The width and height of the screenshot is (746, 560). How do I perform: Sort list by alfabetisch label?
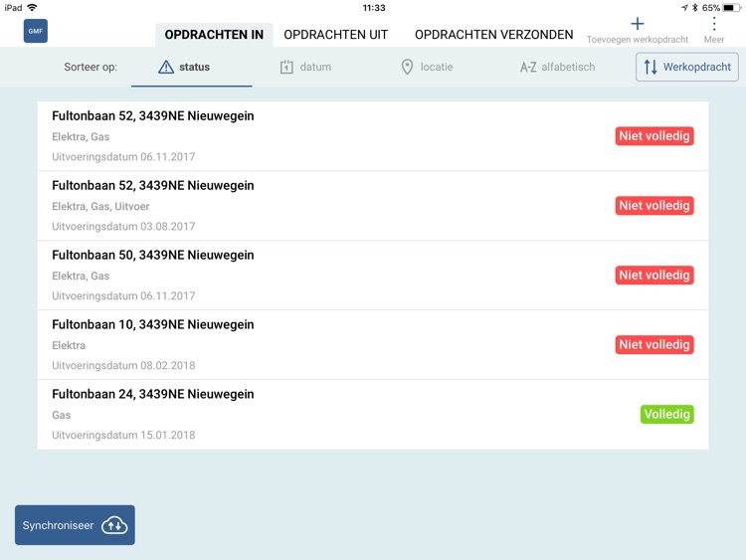pos(568,67)
